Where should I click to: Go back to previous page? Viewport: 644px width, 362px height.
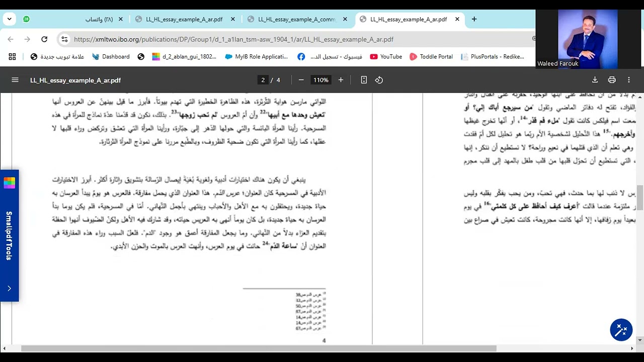pos(11,39)
